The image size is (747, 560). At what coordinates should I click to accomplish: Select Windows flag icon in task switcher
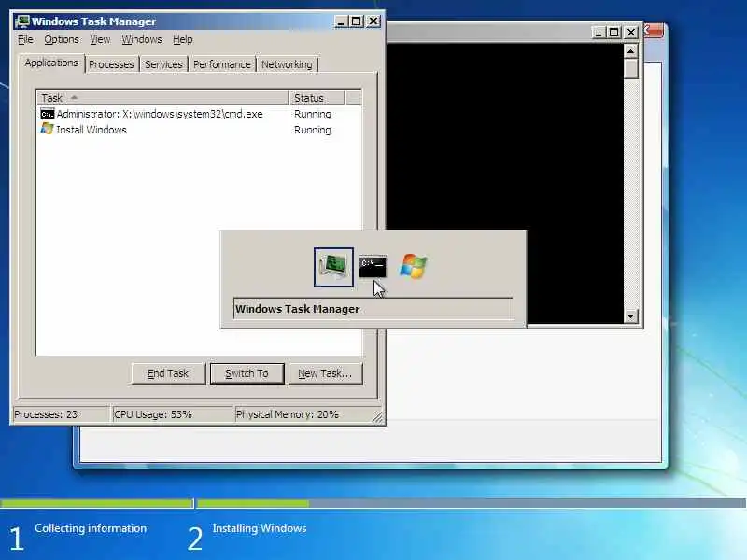tap(413, 266)
